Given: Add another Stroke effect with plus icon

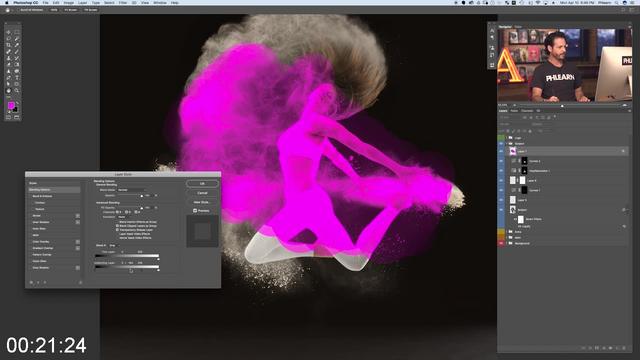Looking at the screenshot, I should coord(78,216).
